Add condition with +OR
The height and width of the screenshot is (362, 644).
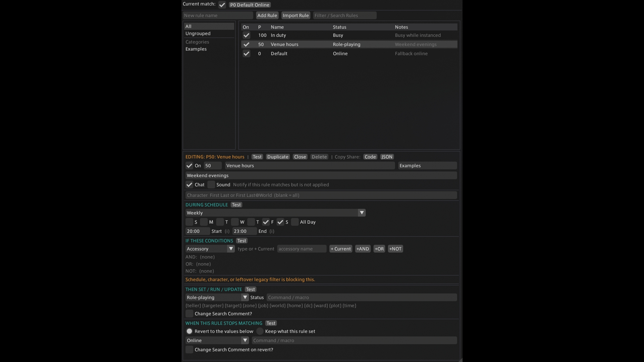point(379,249)
